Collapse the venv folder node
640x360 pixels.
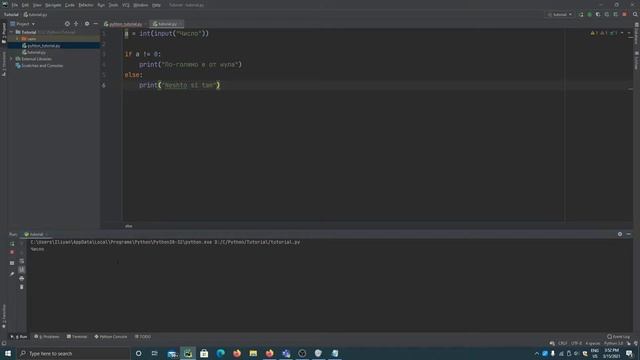click(17, 39)
